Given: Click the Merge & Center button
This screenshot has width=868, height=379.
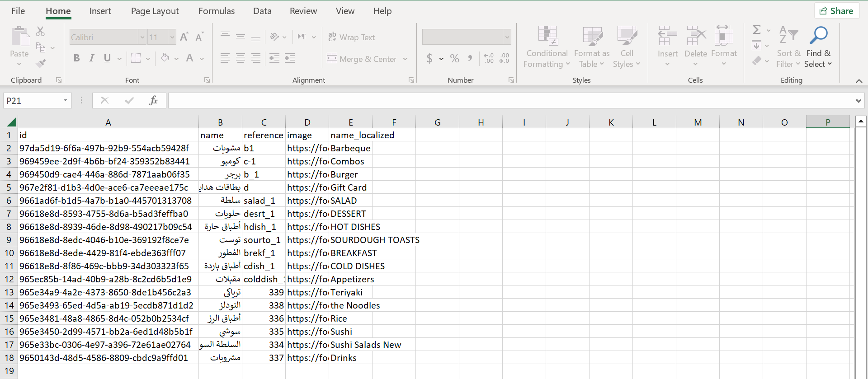Looking at the screenshot, I should click(362, 59).
